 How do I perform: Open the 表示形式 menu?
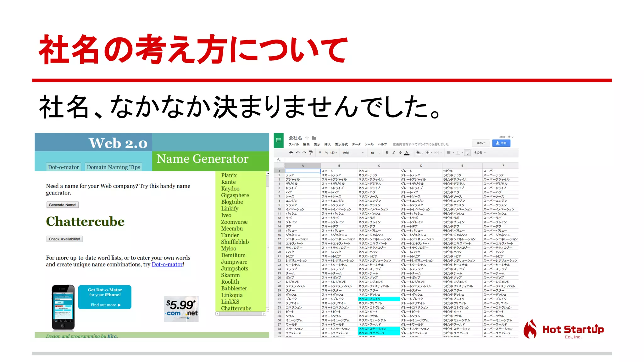point(341,145)
